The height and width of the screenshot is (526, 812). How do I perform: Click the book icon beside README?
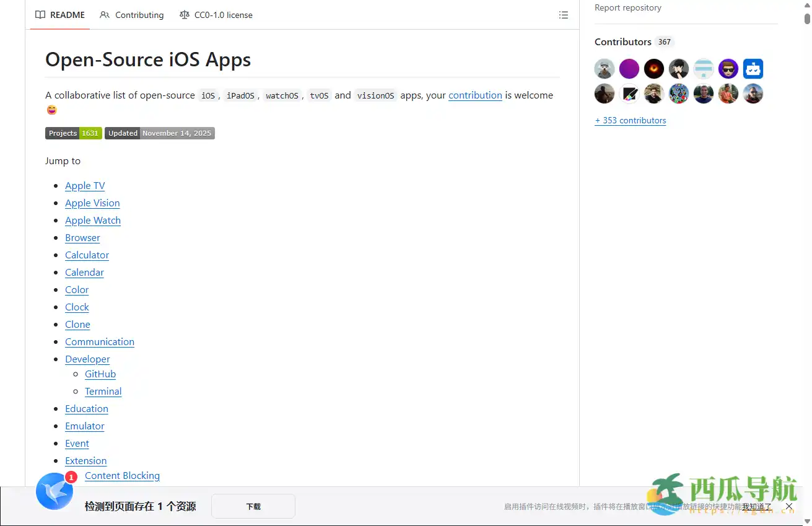pyautogui.click(x=40, y=15)
